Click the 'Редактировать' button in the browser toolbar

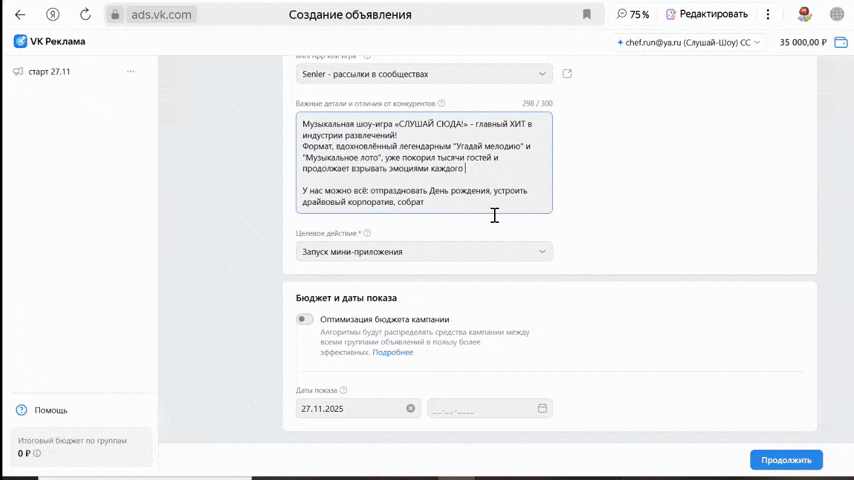tap(707, 14)
